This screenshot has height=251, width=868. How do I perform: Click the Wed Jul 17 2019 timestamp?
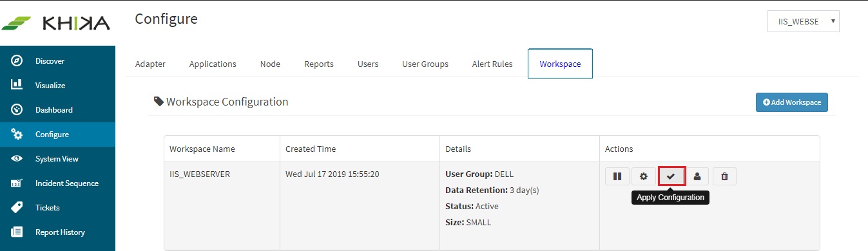coord(332,174)
